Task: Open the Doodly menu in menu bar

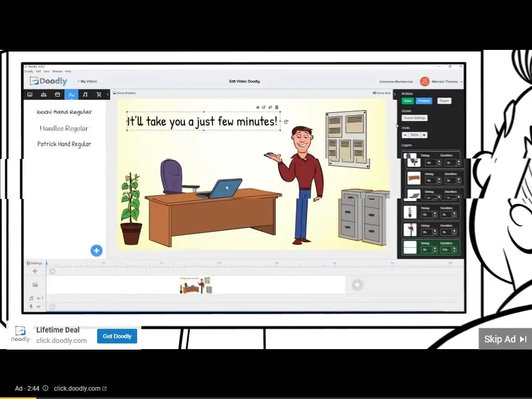Action: pyautogui.click(x=29, y=71)
